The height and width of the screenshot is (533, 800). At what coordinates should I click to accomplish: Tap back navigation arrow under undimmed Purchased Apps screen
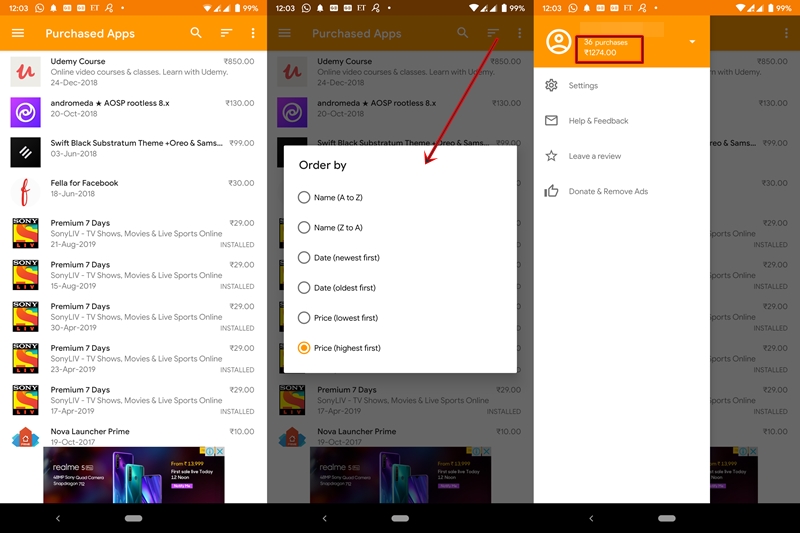click(x=58, y=518)
